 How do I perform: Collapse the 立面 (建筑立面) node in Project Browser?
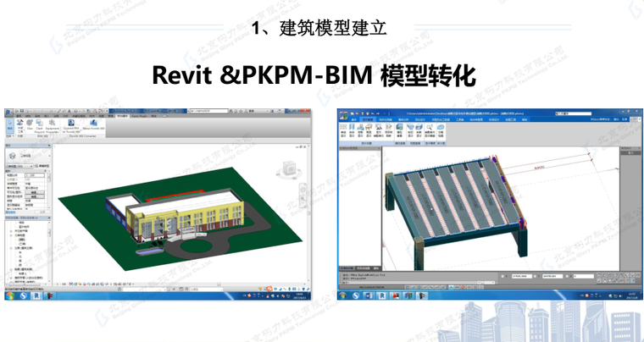pos(11,248)
